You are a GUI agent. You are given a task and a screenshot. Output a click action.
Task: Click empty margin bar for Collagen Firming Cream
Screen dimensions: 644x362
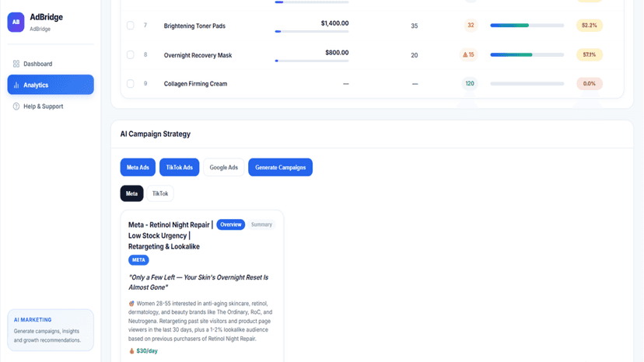coord(527,84)
